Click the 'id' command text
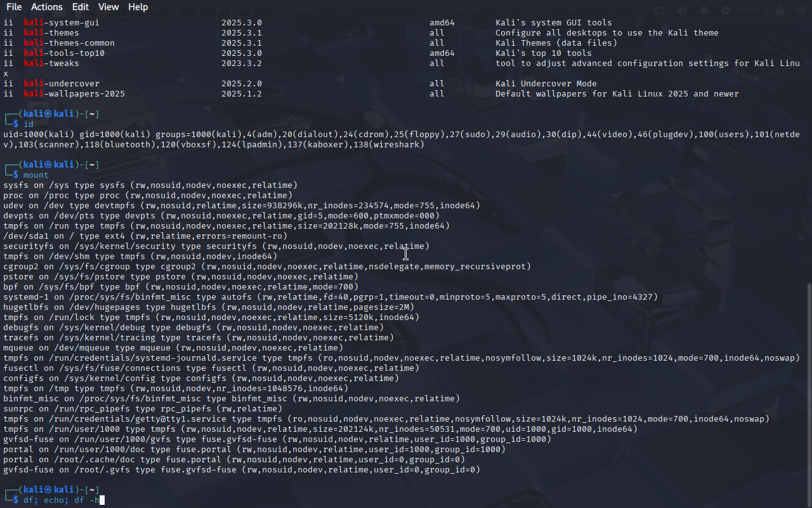Image resolution: width=812 pixels, height=508 pixels. [29, 124]
